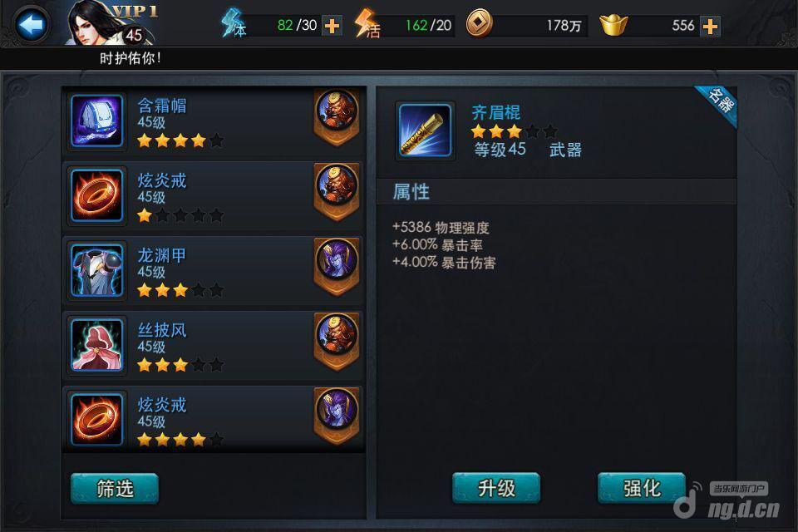Add gold ingots with the plus beside 556
The width and height of the screenshot is (798, 532).
click(x=710, y=26)
